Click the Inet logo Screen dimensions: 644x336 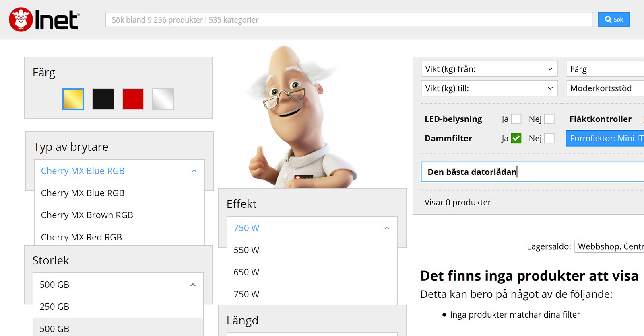click(x=44, y=19)
